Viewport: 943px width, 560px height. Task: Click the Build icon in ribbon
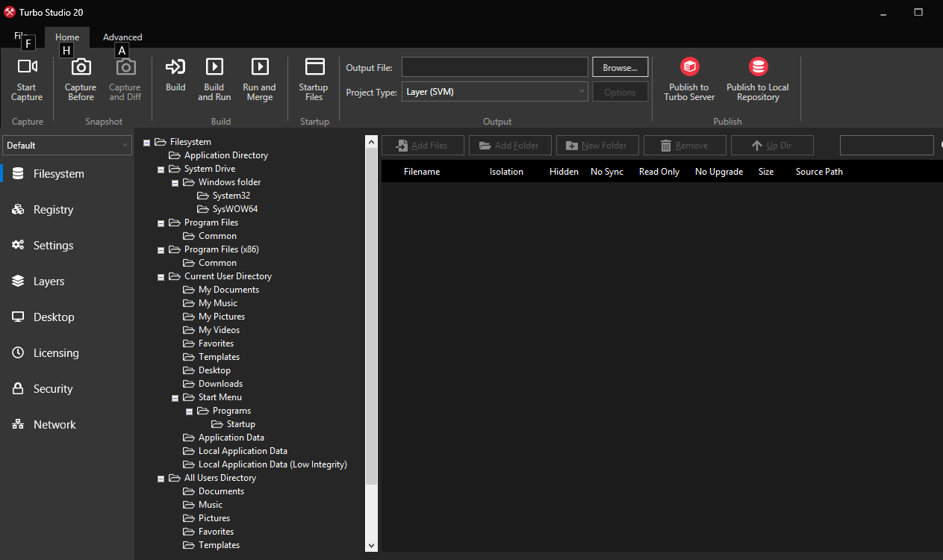tap(175, 67)
